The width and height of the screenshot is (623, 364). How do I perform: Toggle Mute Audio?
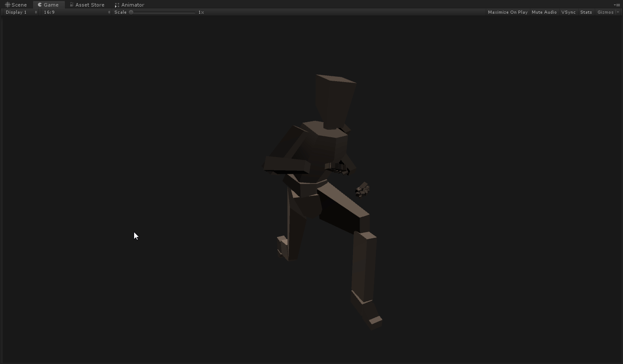click(544, 12)
